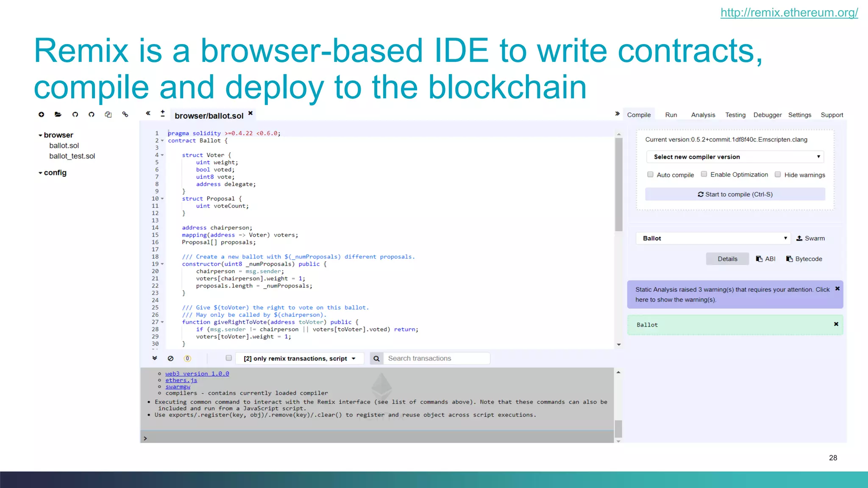This screenshot has width=868, height=488.
Task: Click the magnifier search transactions icon
Action: click(376, 358)
